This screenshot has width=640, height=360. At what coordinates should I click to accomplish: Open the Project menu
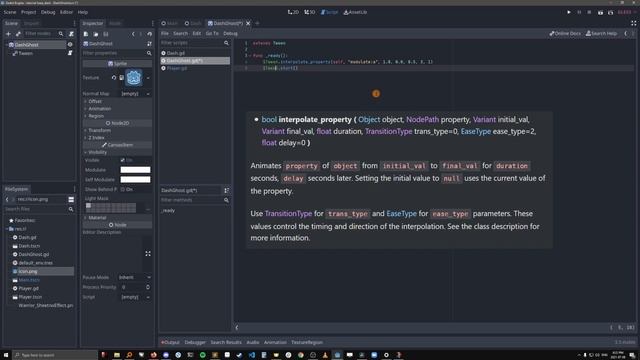(29, 12)
